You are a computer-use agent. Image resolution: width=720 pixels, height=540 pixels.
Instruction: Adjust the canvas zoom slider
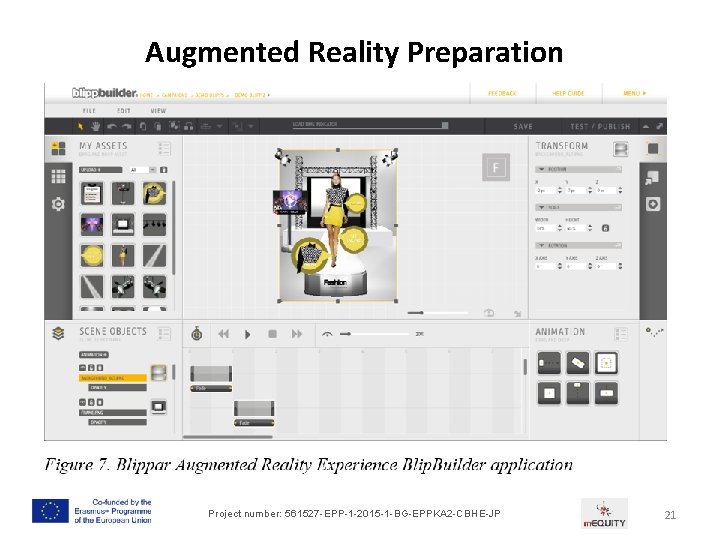tap(437, 313)
